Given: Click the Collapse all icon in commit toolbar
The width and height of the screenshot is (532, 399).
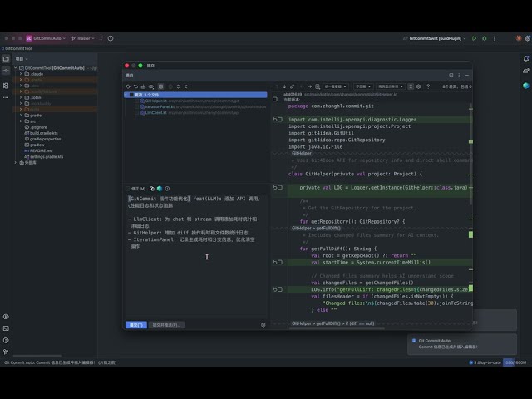Looking at the screenshot, I should tap(186, 86).
